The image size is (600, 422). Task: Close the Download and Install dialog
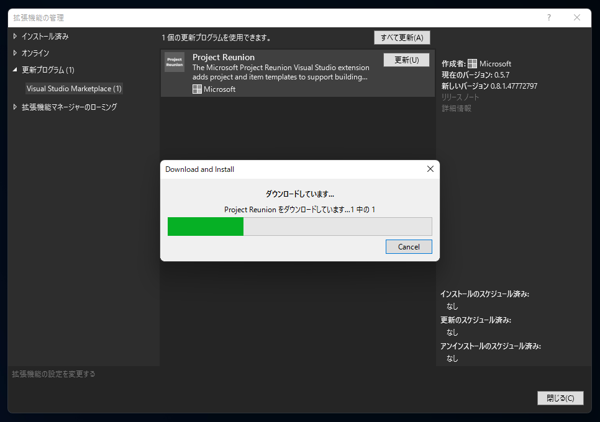point(430,169)
